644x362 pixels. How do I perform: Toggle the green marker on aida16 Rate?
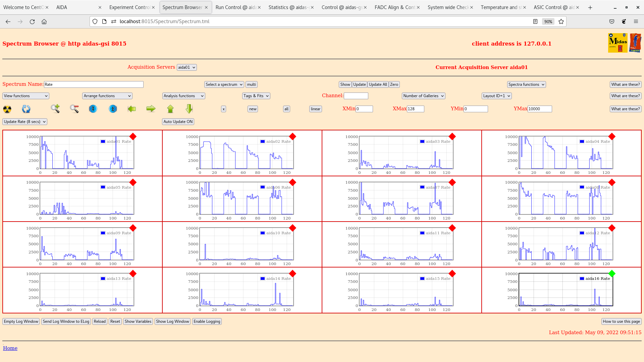click(612, 274)
